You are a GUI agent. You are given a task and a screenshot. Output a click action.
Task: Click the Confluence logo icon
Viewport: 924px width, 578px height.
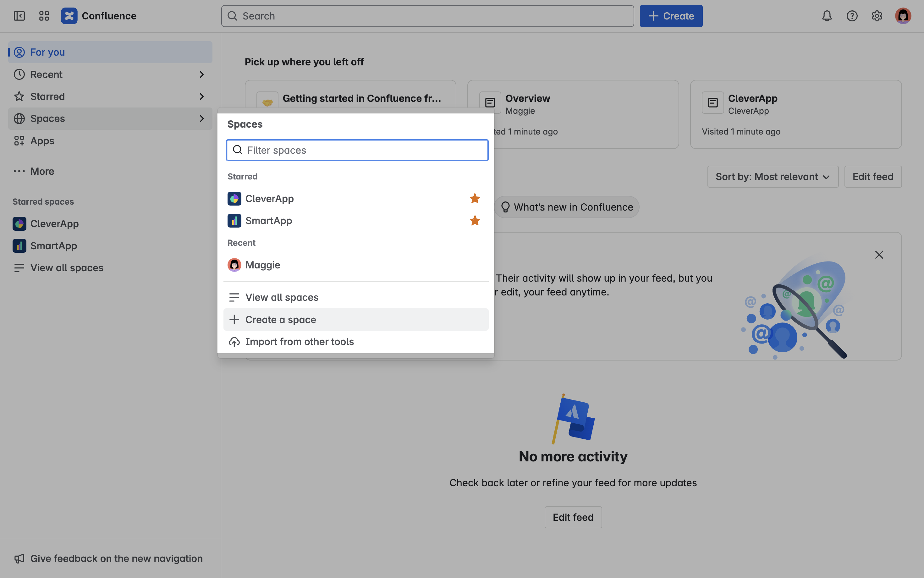pos(69,16)
